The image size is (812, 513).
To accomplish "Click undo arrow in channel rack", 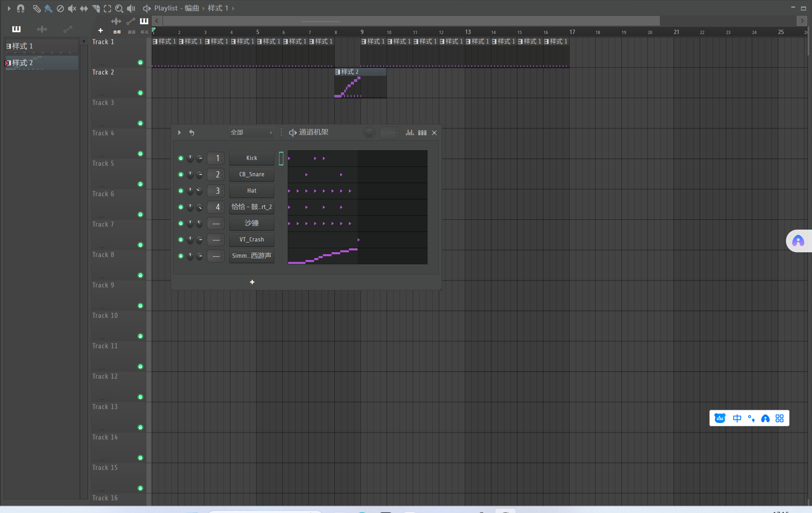I will tap(192, 133).
